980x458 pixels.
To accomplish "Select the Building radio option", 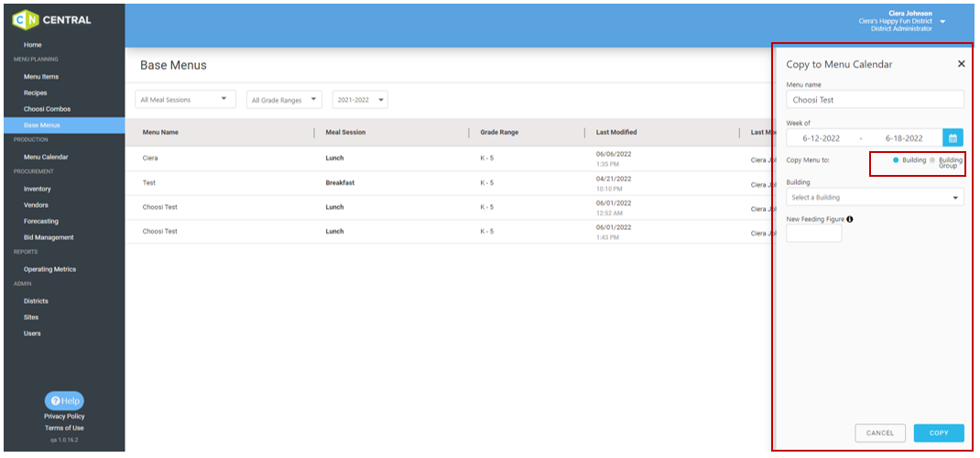I will (896, 160).
